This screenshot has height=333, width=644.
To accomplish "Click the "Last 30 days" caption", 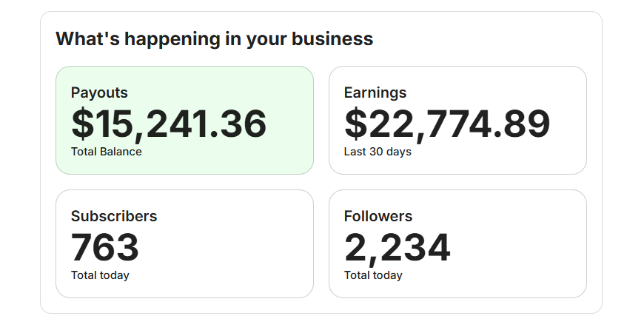I will click(x=378, y=152).
